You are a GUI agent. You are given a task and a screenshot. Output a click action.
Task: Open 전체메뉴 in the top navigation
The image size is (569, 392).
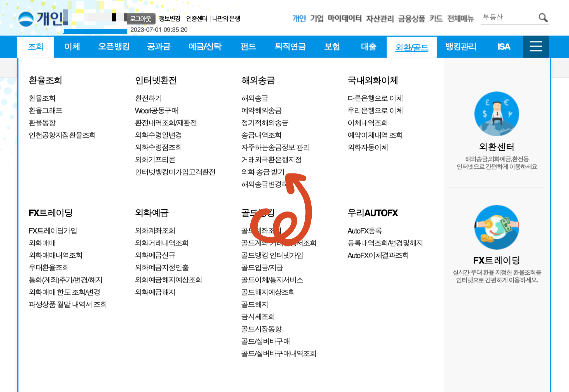[460, 19]
